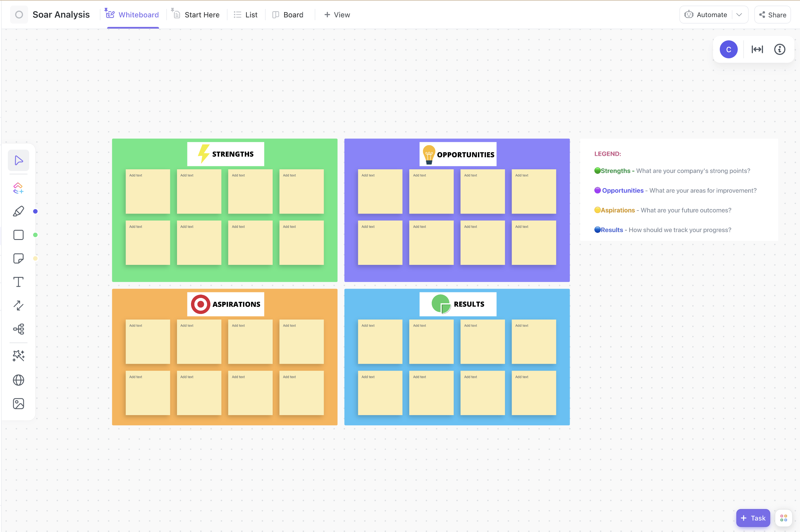Select the text tool in sidebar
Image resolution: width=800 pixels, height=532 pixels.
tap(19, 281)
